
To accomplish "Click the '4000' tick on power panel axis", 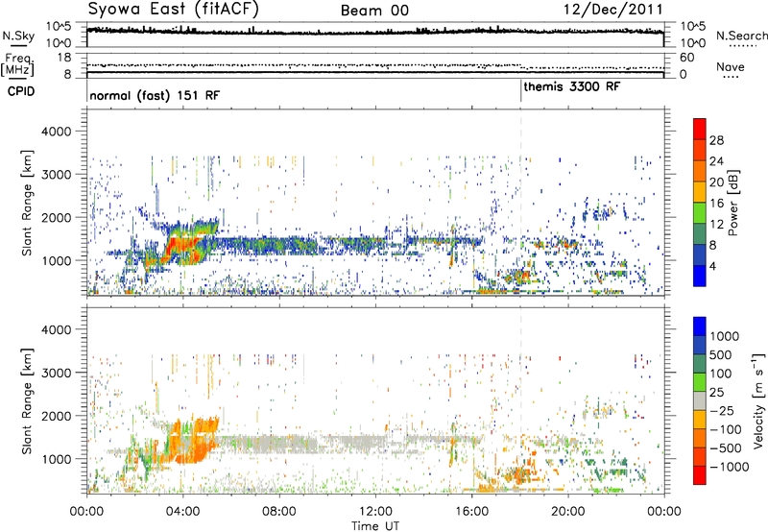I will tap(56, 132).
